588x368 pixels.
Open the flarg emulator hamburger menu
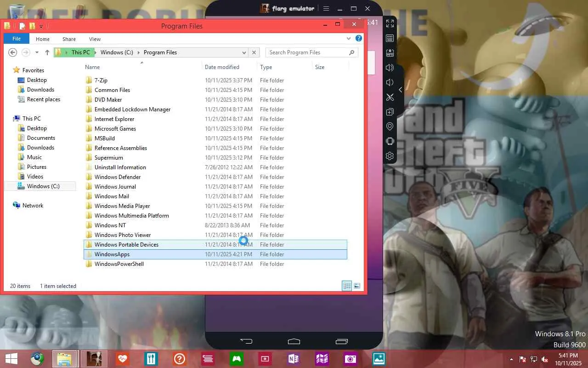tap(326, 8)
